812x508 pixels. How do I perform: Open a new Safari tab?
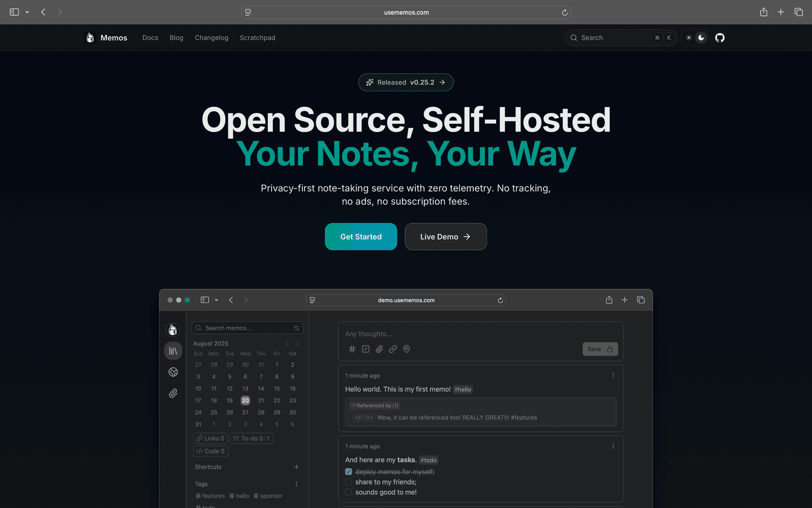click(781, 12)
